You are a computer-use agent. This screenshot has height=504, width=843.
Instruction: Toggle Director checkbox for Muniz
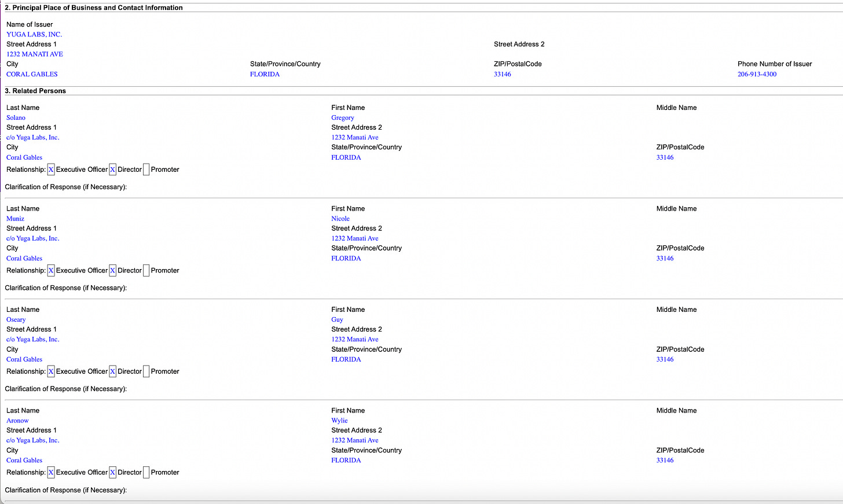[112, 270]
